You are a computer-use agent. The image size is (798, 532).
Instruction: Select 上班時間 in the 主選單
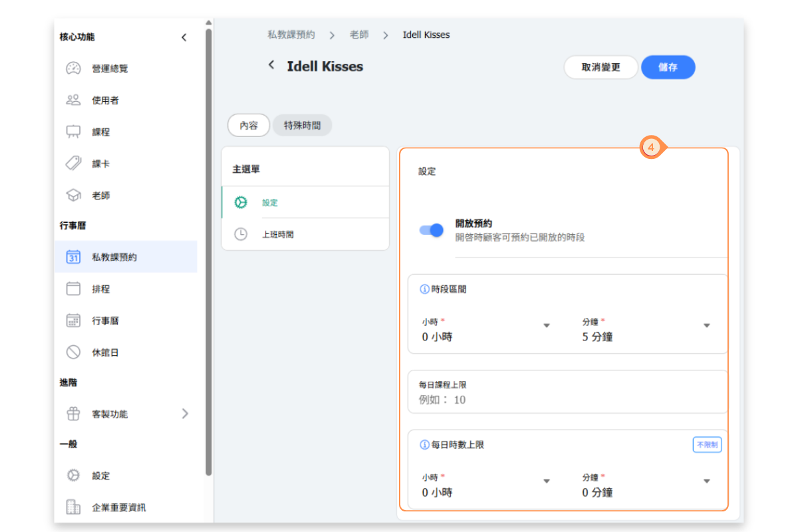(278, 234)
